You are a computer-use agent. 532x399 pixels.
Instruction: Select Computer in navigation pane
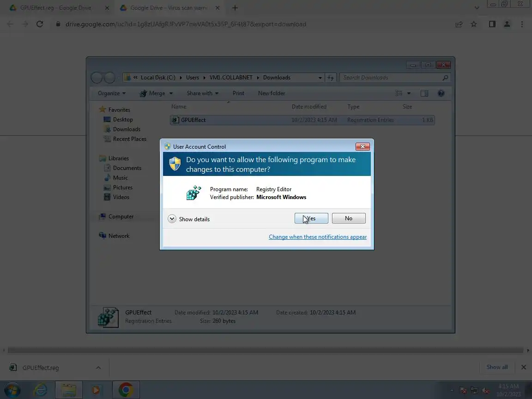pos(121,217)
